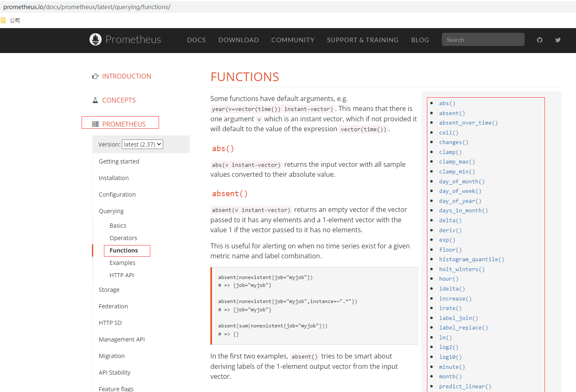
Task: Jump to hour() in contents list
Action: (x=449, y=279)
